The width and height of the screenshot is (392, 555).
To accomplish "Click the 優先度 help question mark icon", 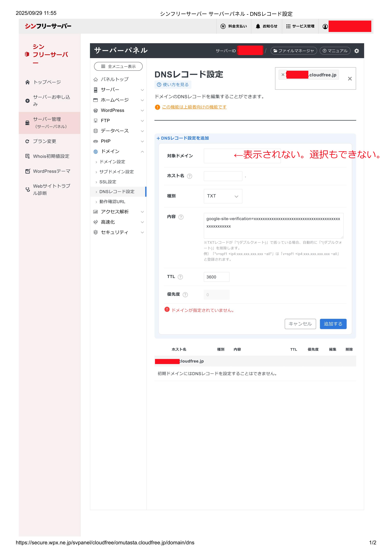I will point(185,295).
